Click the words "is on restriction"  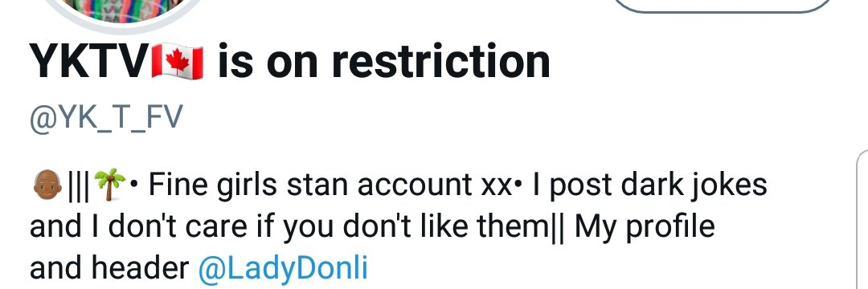[383, 61]
